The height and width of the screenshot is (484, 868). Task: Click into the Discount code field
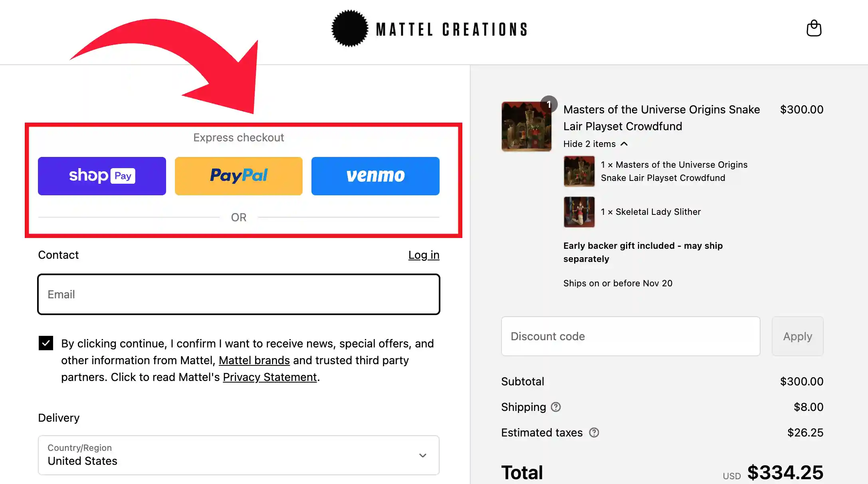[x=631, y=336]
